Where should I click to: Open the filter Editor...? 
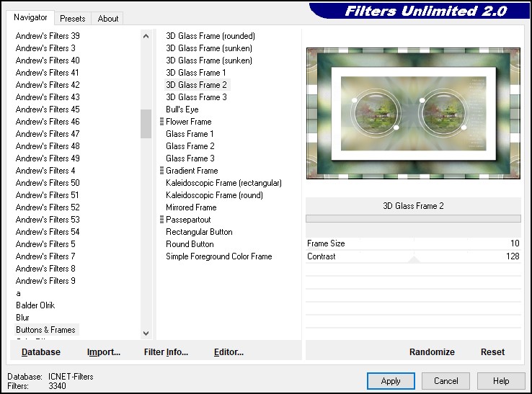[x=229, y=352]
